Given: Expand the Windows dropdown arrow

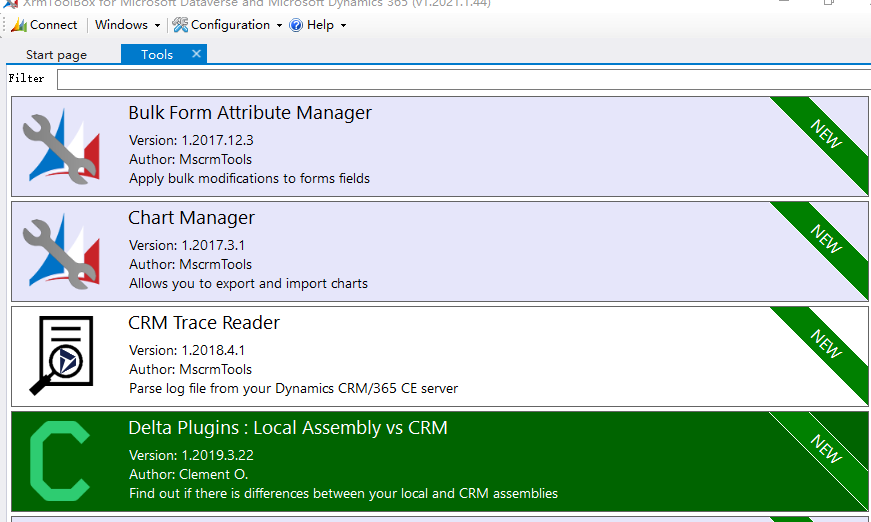Looking at the screenshot, I should coord(157,26).
